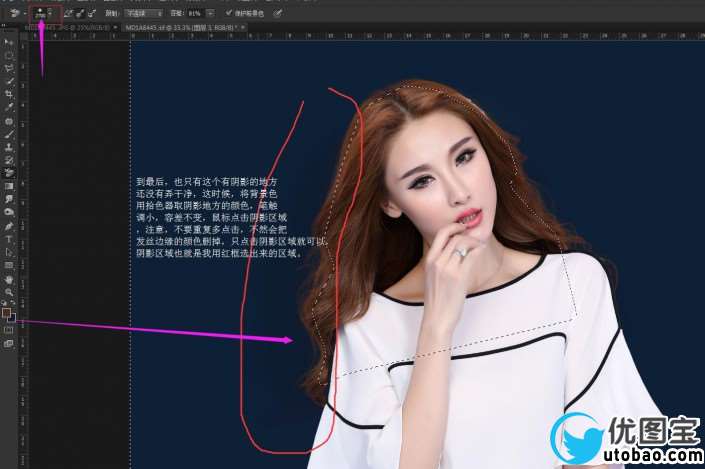Select the Rectangle shape tool

click(x=9, y=265)
